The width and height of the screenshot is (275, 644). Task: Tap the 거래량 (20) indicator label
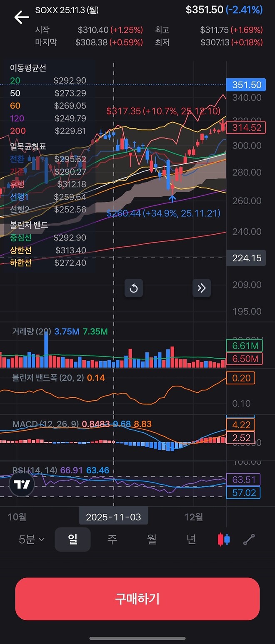[x=32, y=332]
